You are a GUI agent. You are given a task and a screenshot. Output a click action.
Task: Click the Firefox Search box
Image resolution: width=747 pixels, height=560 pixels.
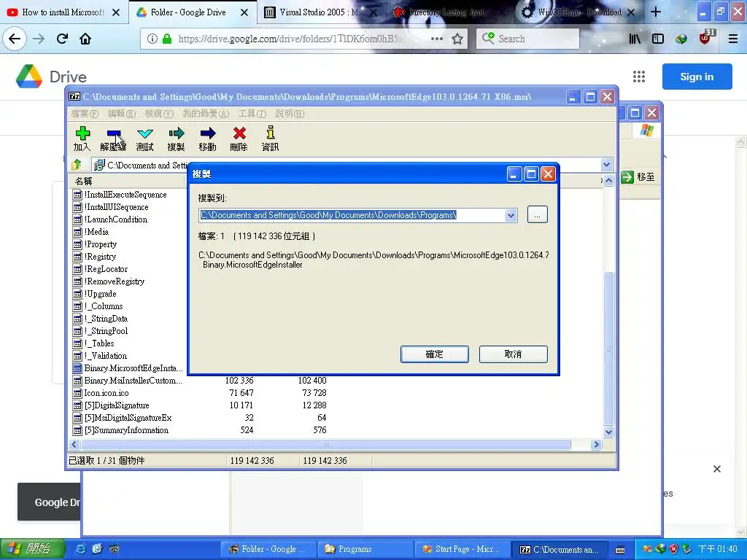528,39
